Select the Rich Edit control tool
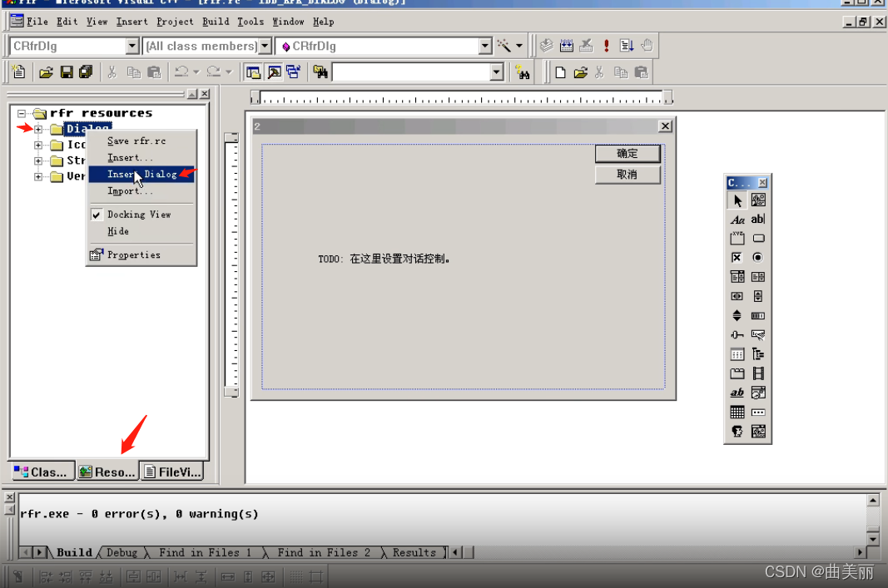The image size is (888, 588). point(737,393)
